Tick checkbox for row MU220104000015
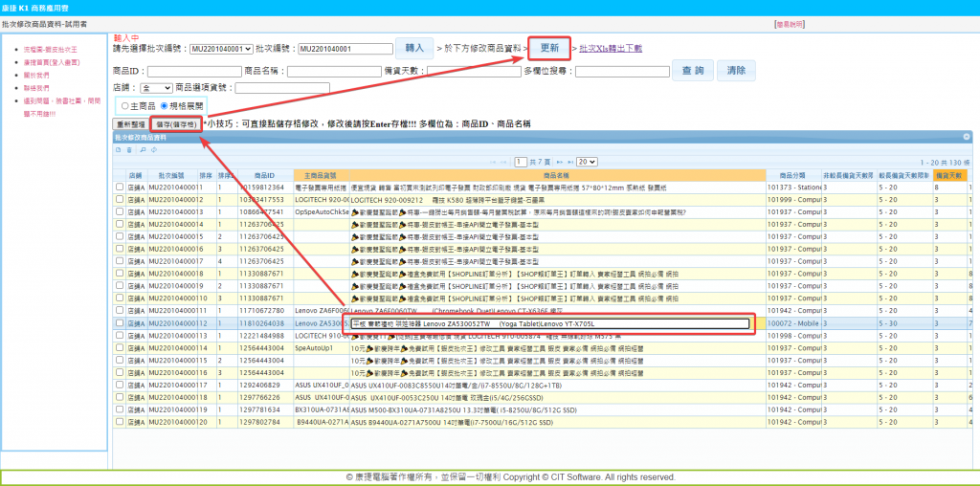The image size is (980, 486). tap(120, 236)
